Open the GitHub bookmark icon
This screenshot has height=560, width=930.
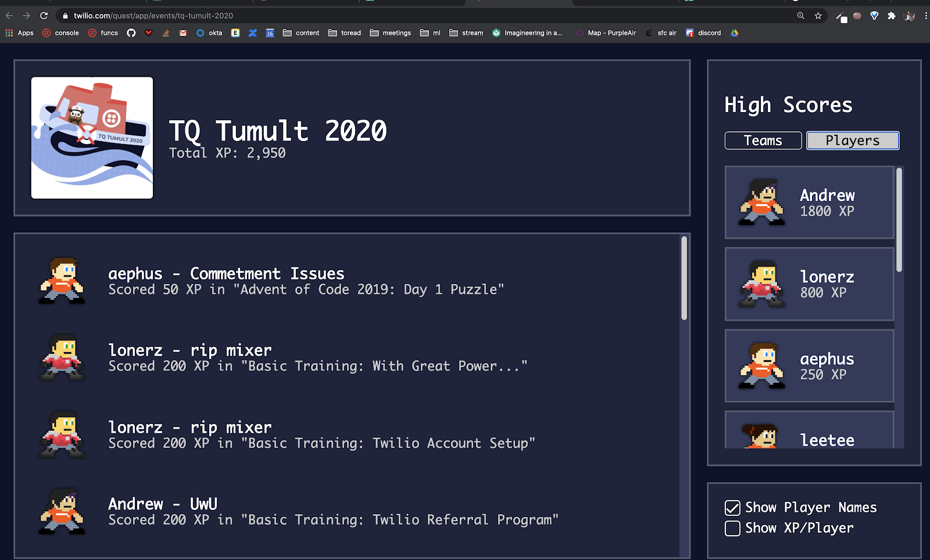point(131,33)
